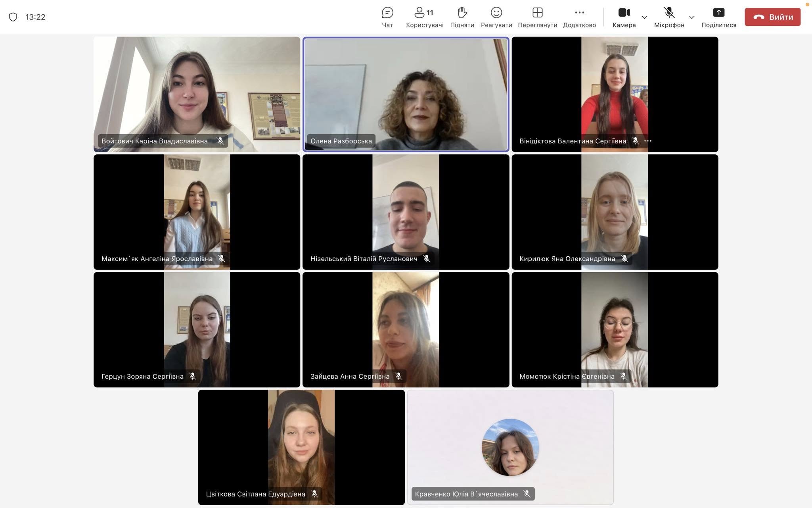
Task: Click muted mic icon beside Кирилюк Яна
Action: 624,258
